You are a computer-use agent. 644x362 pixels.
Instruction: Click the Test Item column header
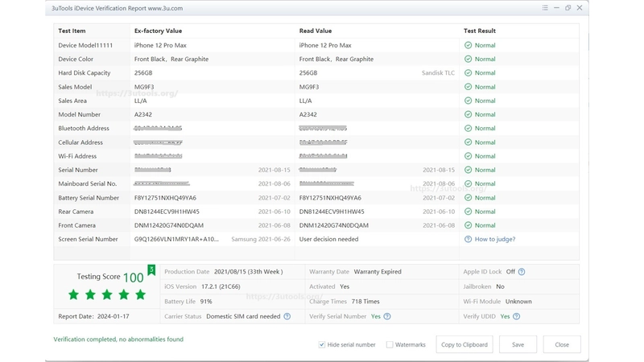click(72, 31)
